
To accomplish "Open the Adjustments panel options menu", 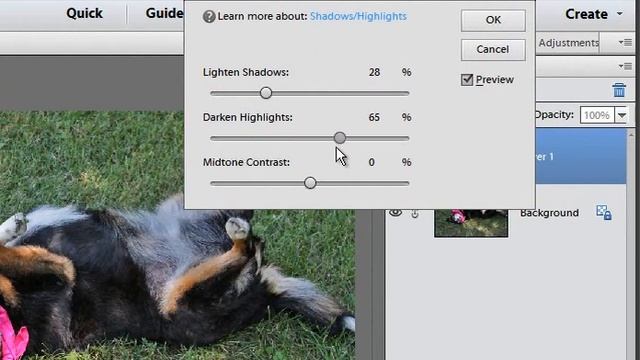I will tap(625, 42).
